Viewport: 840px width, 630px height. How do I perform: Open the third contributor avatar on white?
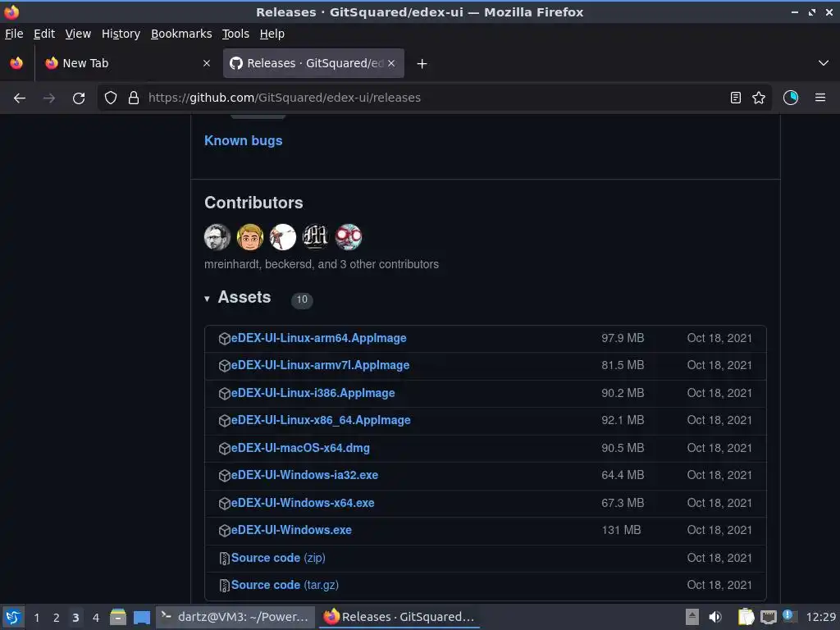(283, 237)
